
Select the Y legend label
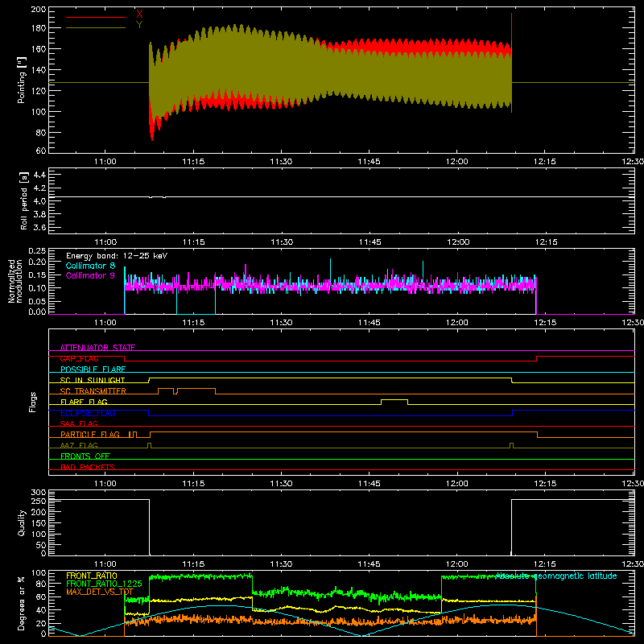click(139, 24)
